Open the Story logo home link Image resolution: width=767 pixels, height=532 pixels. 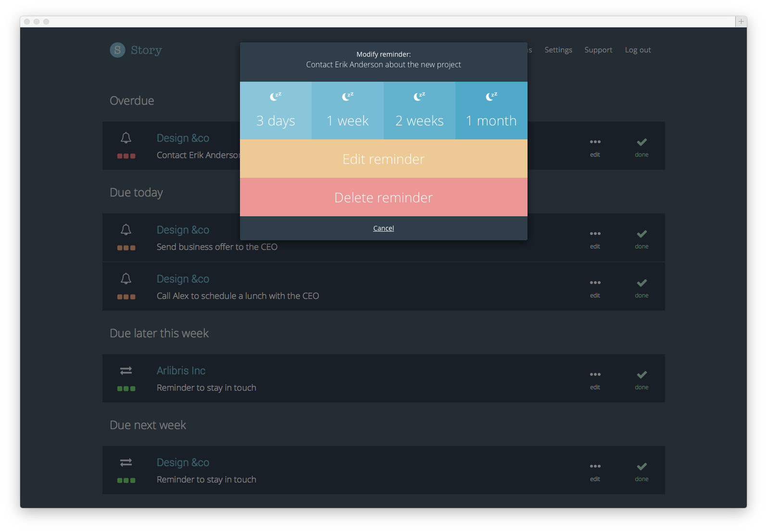coord(136,50)
